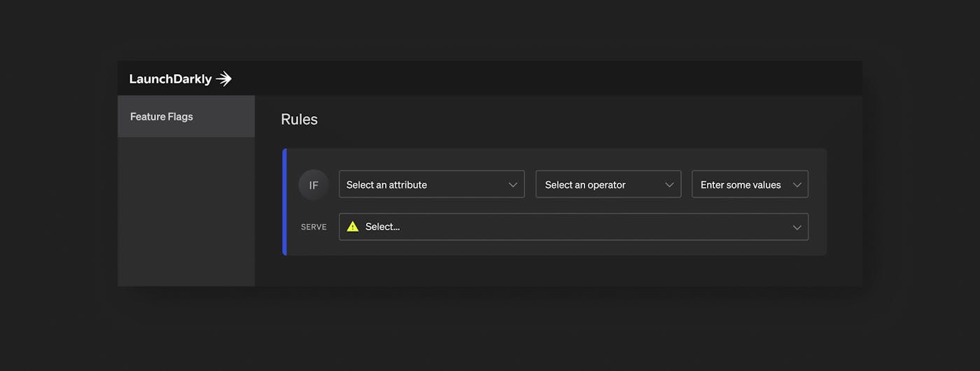This screenshot has height=371, width=980.
Task: Click the SERVE label
Action: click(x=314, y=227)
